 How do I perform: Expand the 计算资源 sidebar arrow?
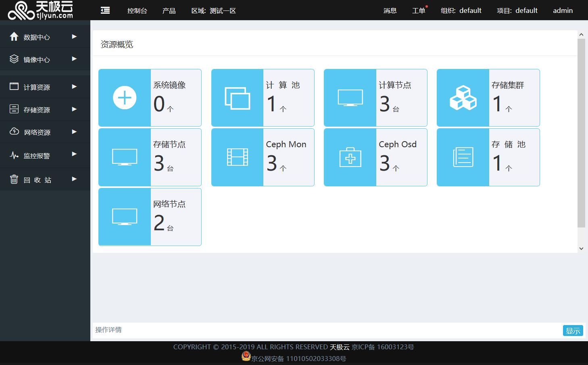tap(74, 87)
